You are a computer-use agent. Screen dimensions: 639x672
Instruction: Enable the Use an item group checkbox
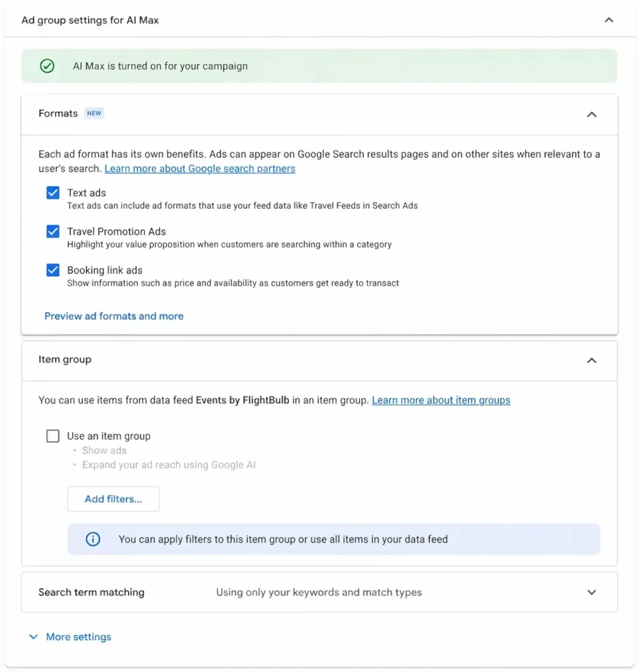tap(53, 436)
